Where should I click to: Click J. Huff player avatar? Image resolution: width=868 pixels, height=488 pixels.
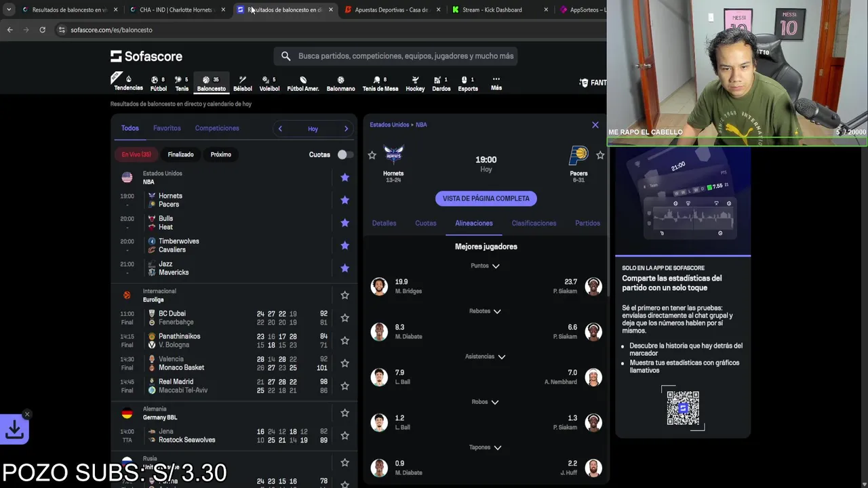click(x=593, y=468)
